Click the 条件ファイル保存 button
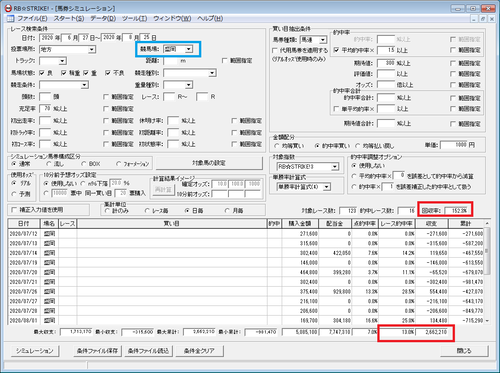 97,351
